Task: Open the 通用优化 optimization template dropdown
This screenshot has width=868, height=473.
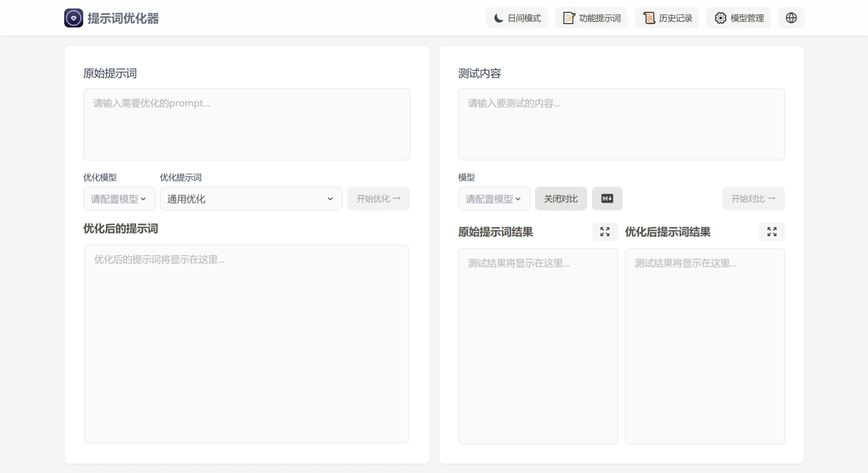Action: [250, 198]
